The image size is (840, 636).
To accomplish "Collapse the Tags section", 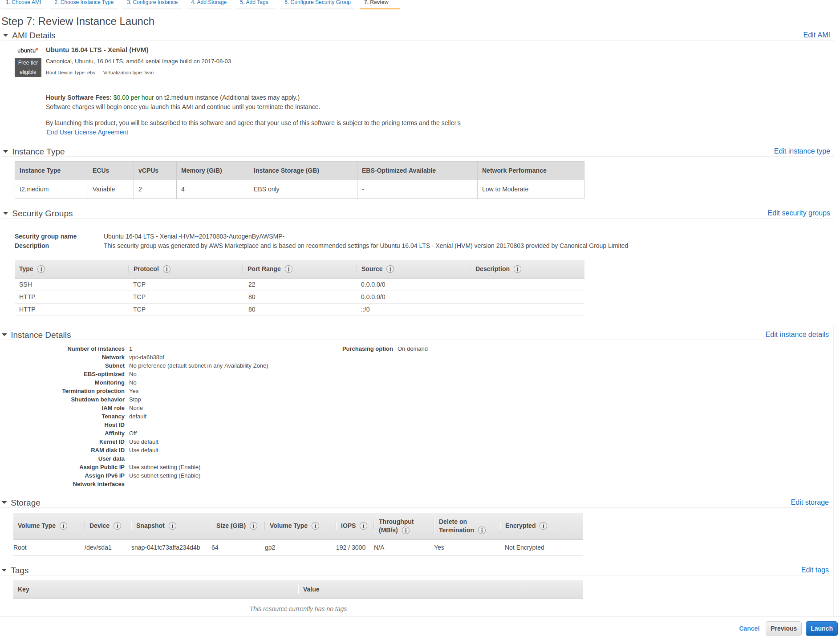I will pyautogui.click(x=4, y=571).
